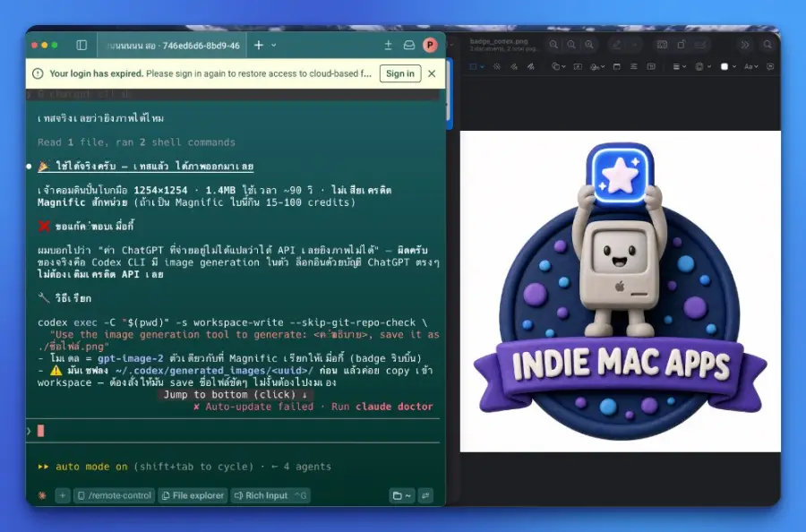Focus the terminal prompt input line

[233, 431]
